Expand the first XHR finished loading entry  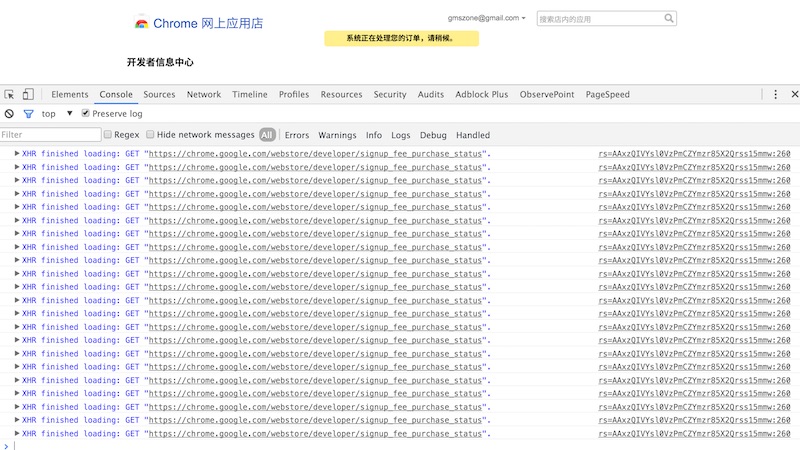16,154
